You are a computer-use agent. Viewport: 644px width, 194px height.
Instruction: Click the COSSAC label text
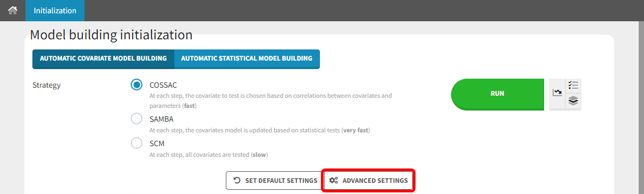click(x=163, y=85)
